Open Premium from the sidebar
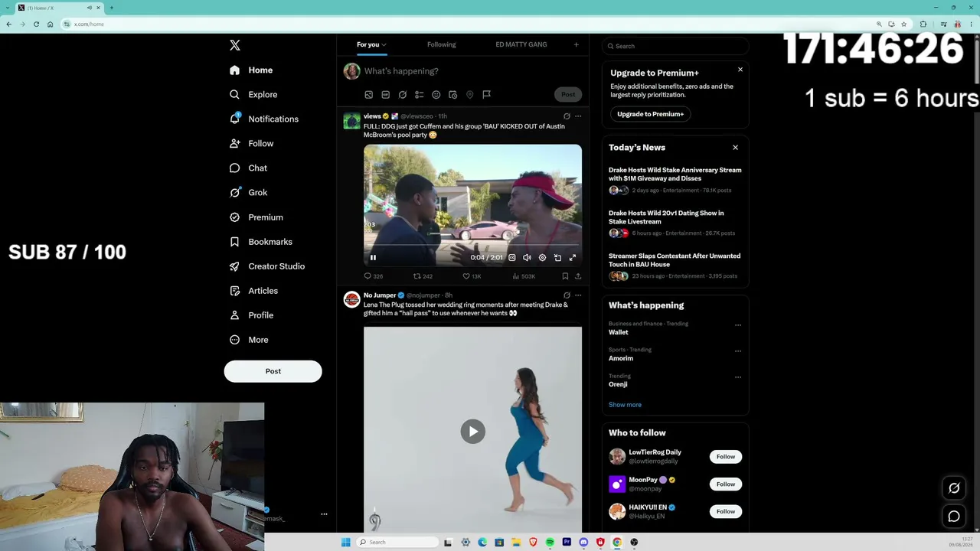Screen dimensions: 980x551 (x=256, y=217)
